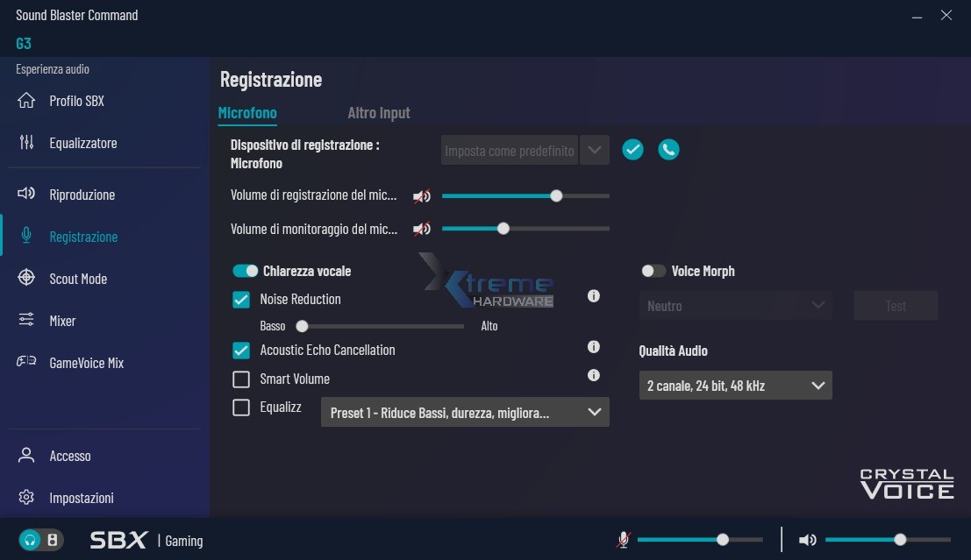Screen dimensions: 971x560
Task: Open the Imposta come predefinito dropdown arrow
Action: click(595, 150)
